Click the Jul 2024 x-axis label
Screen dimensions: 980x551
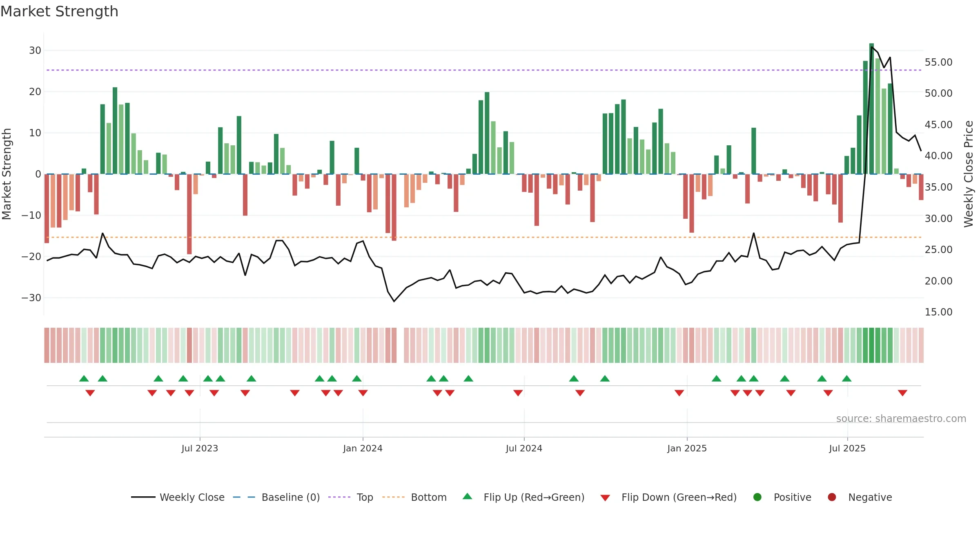pyautogui.click(x=524, y=448)
